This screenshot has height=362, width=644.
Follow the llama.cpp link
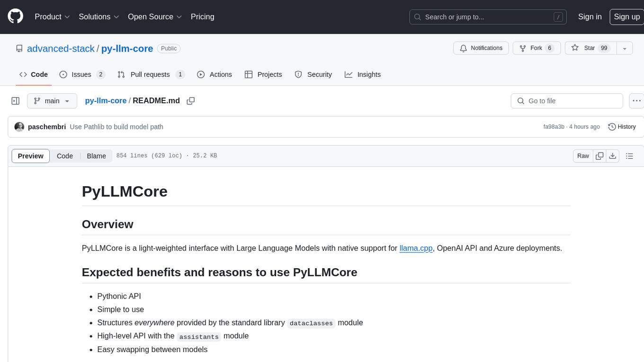pos(416,248)
